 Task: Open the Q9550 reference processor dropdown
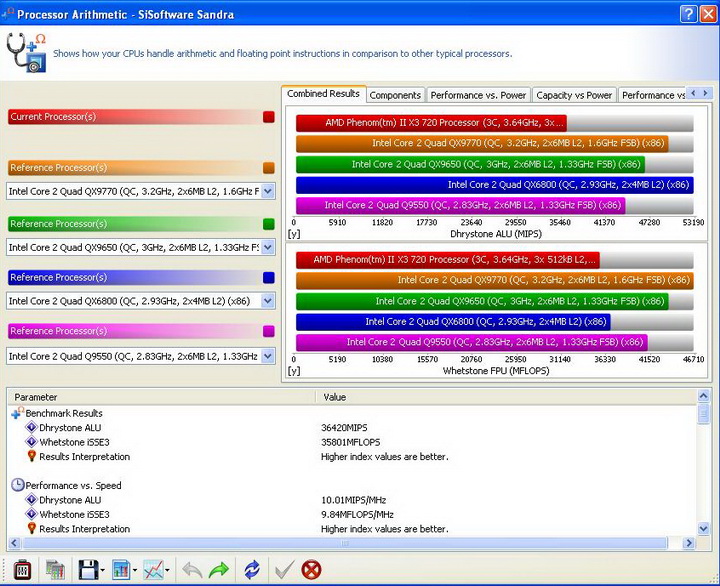point(268,356)
